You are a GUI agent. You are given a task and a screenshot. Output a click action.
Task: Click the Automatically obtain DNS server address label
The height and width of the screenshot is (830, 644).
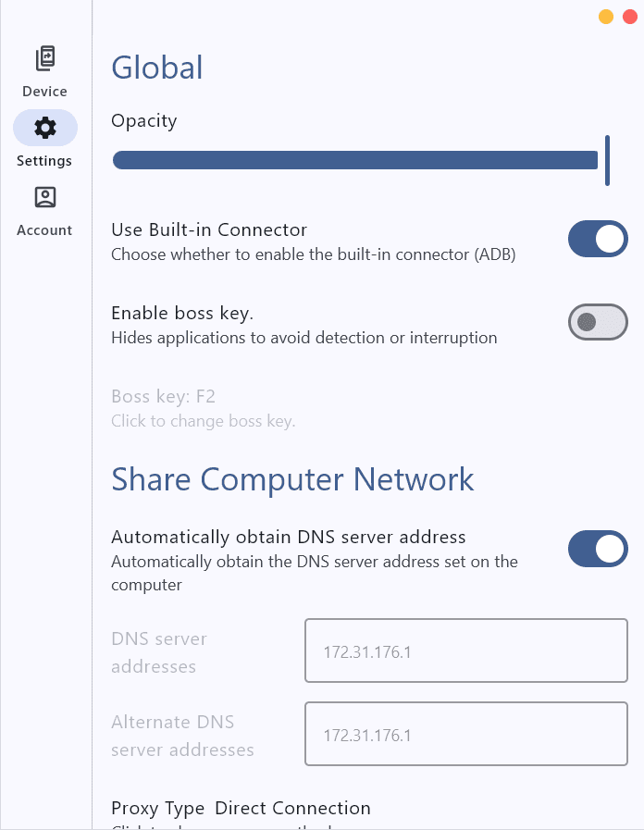288,537
